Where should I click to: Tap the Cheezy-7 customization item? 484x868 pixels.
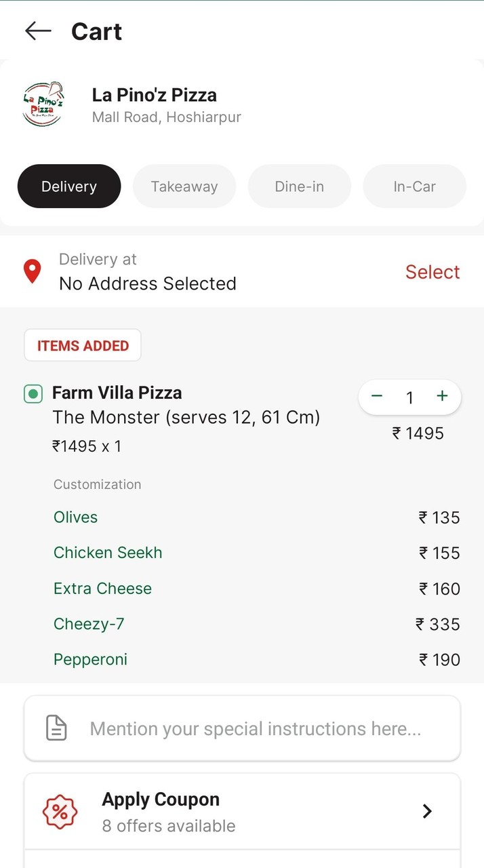click(89, 624)
